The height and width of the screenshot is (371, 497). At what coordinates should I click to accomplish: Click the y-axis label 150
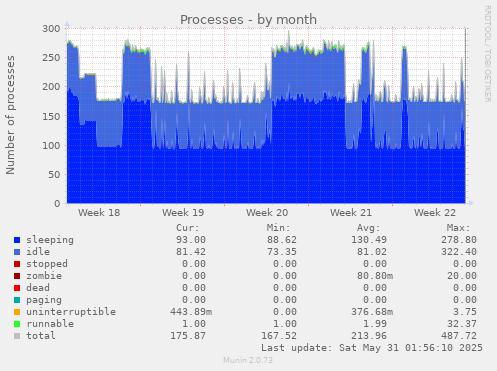pyautogui.click(x=51, y=116)
